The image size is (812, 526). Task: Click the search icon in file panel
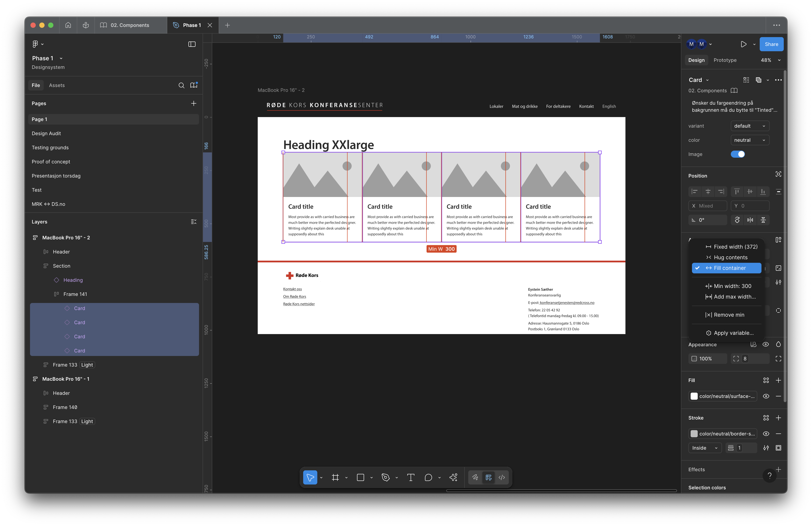coord(182,85)
